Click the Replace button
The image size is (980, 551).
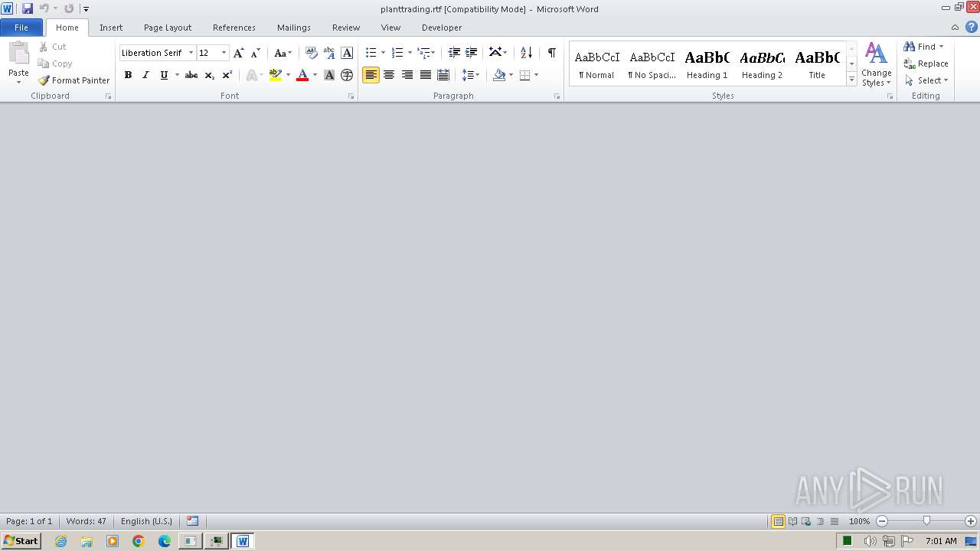pos(926,64)
